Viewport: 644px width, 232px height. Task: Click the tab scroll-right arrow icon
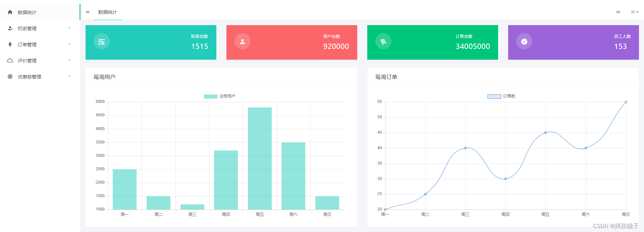click(x=618, y=12)
